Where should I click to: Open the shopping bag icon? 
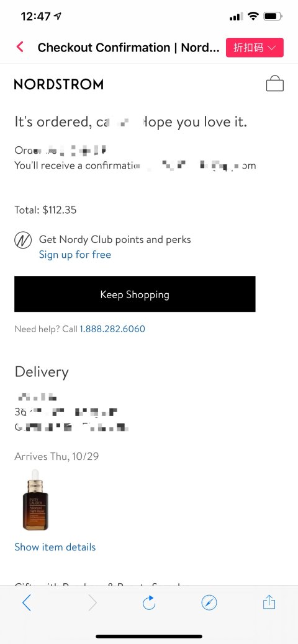[274, 84]
